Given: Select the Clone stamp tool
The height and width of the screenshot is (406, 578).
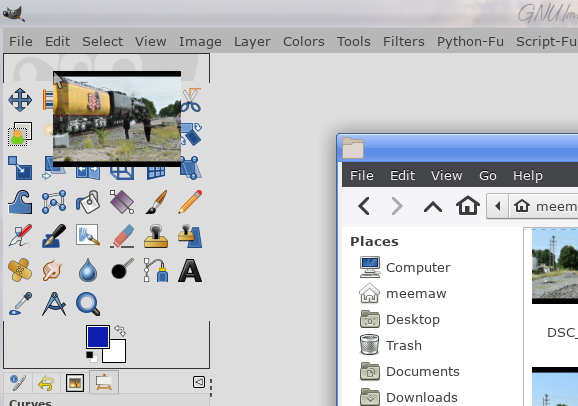Looking at the screenshot, I should (156, 236).
